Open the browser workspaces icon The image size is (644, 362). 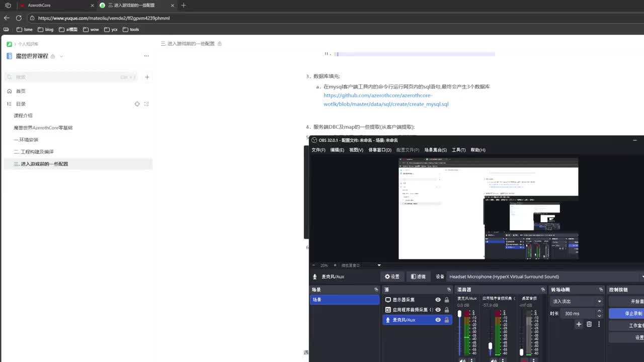(8, 5)
